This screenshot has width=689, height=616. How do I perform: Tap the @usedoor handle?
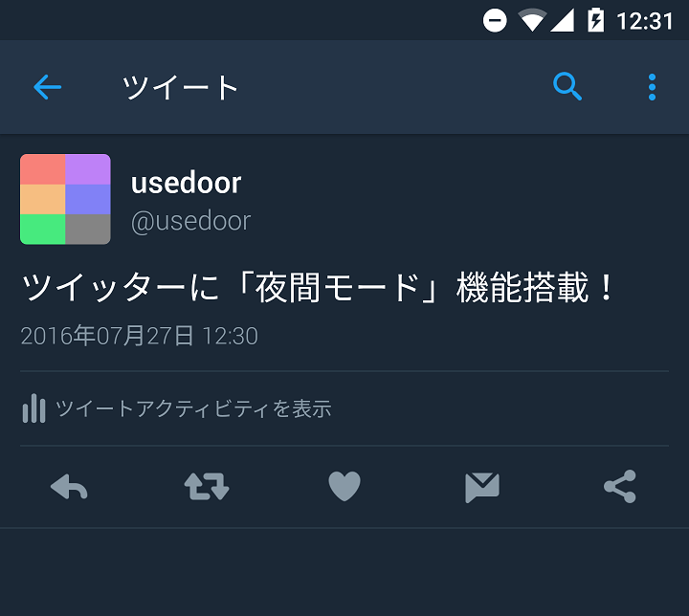click(191, 221)
